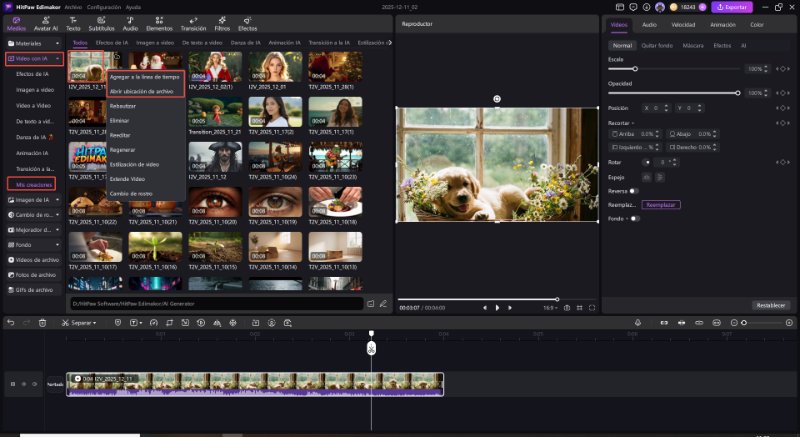Click the user avatar in title bar
800x437 pixels.
pos(660,7)
